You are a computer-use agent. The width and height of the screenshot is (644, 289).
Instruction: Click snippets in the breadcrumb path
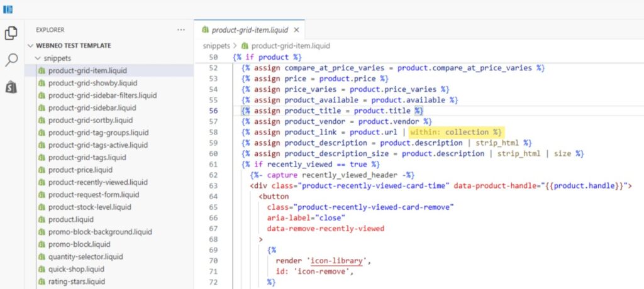[216, 46]
